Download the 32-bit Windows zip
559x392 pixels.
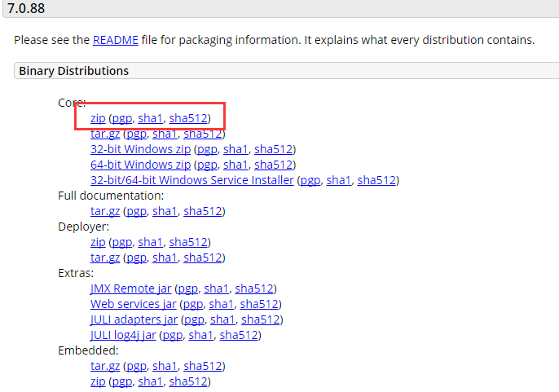click(x=140, y=149)
